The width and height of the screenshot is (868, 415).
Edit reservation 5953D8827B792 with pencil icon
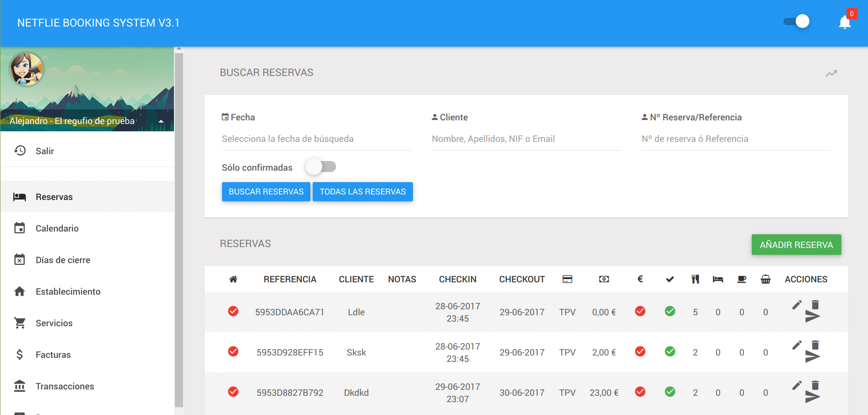[x=797, y=385]
